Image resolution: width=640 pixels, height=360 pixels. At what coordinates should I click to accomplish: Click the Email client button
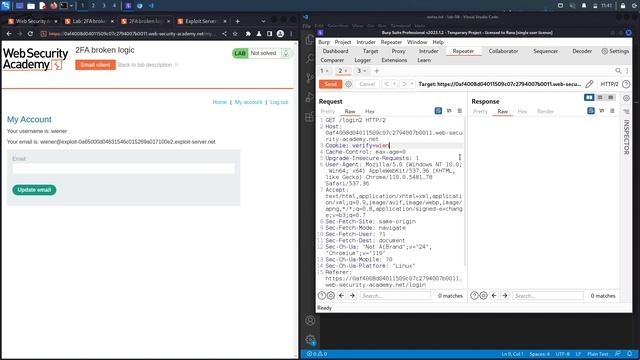click(x=95, y=65)
